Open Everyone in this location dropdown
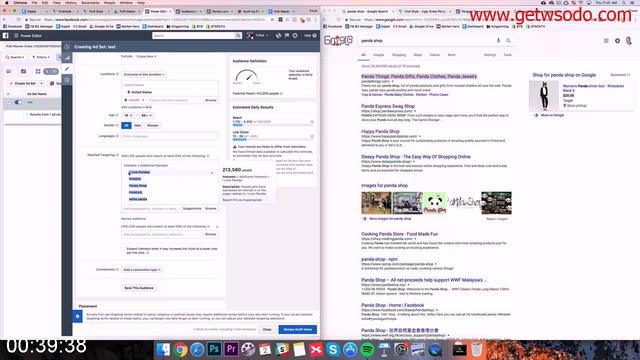The height and width of the screenshot is (360, 640). click(144, 74)
